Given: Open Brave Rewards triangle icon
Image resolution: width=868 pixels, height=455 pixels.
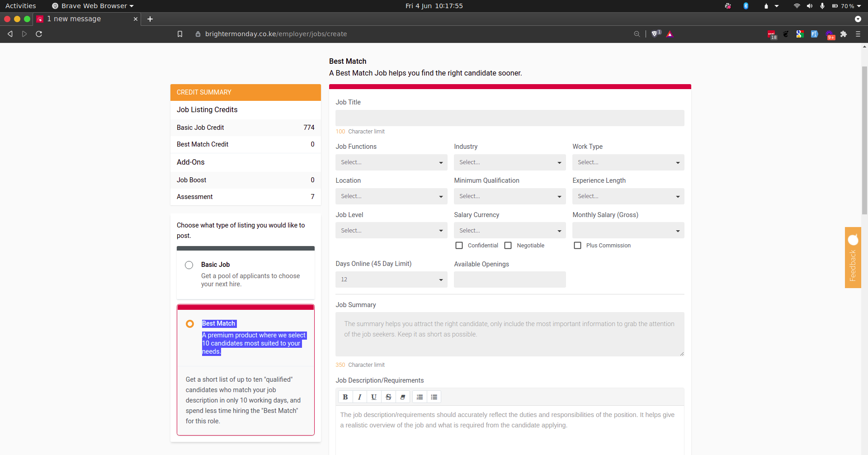Looking at the screenshot, I should point(670,34).
